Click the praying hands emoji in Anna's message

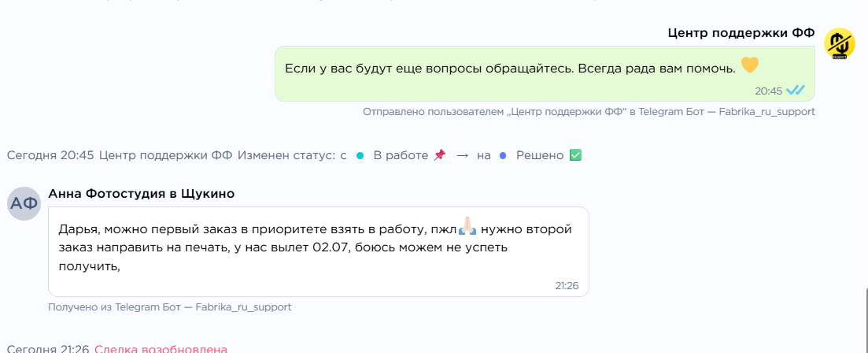[x=467, y=226]
